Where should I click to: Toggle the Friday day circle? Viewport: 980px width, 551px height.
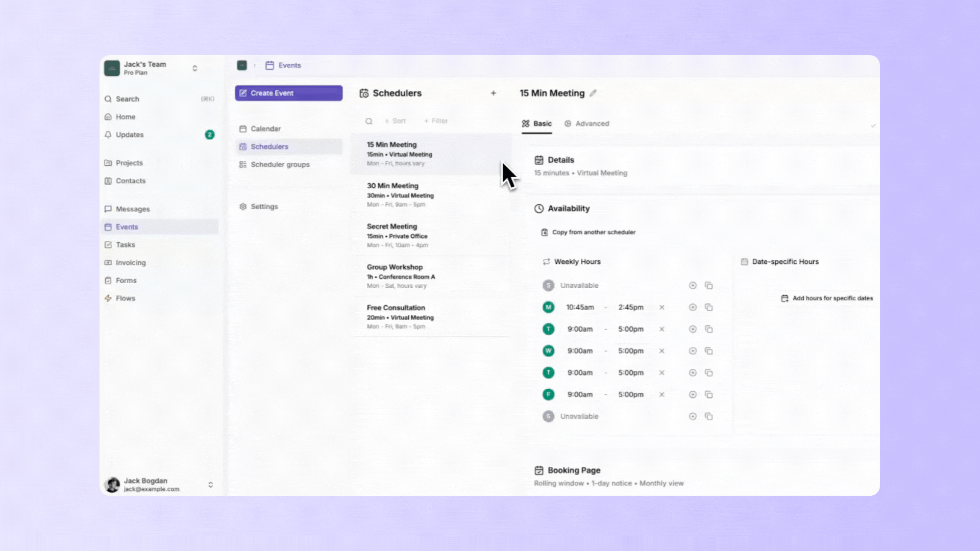(548, 395)
